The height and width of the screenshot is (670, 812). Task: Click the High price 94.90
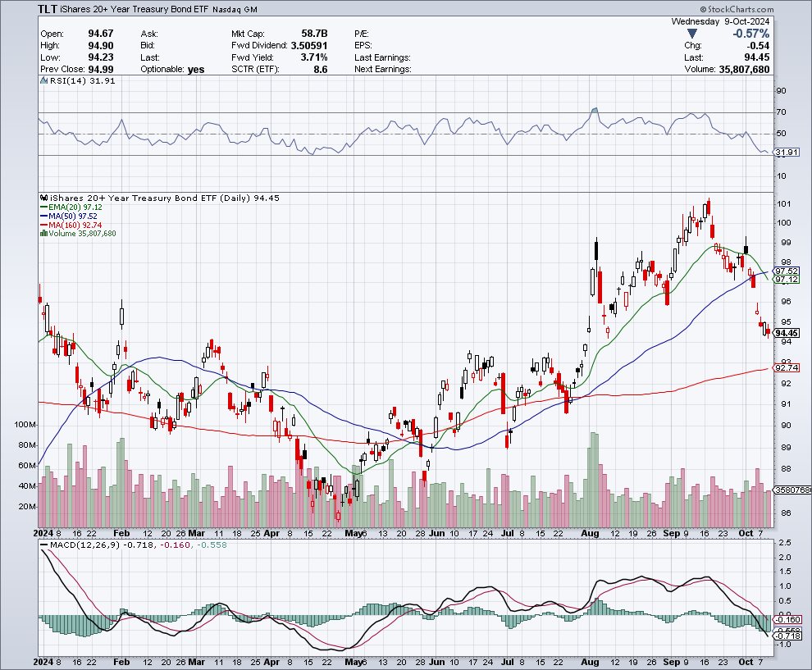pyautogui.click(x=100, y=46)
